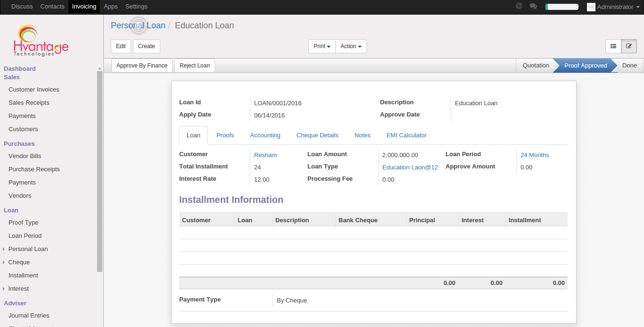Open Vendors in sidebar

point(20,196)
